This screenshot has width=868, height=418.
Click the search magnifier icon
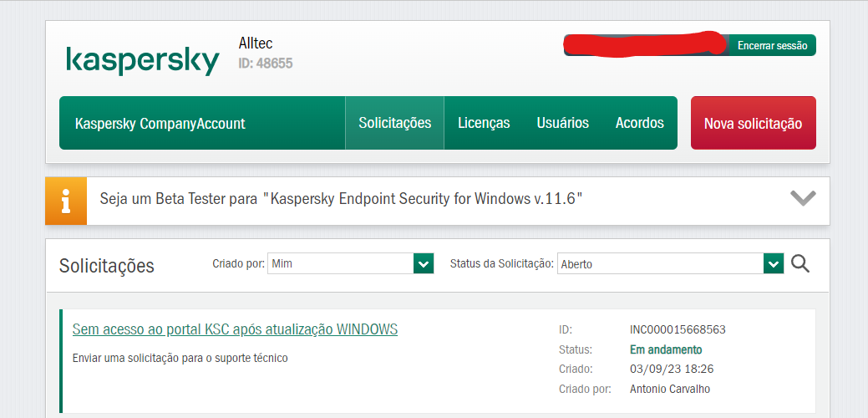coord(799,263)
